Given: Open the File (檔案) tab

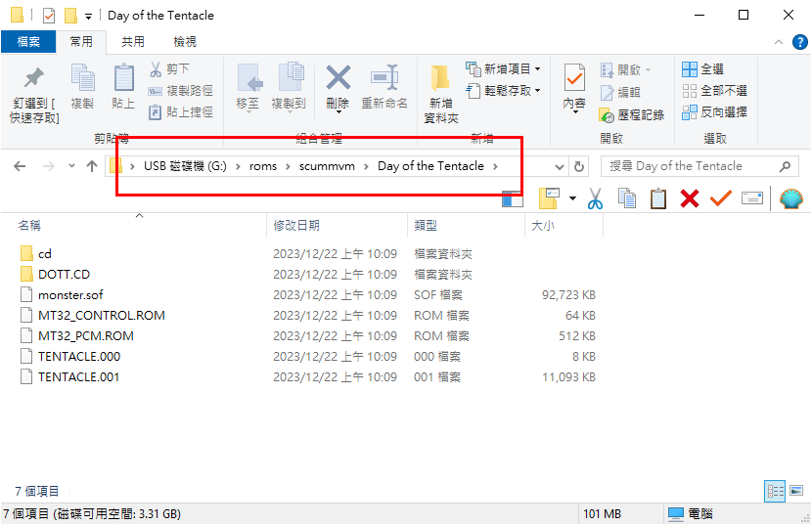Looking at the screenshot, I should (x=28, y=41).
